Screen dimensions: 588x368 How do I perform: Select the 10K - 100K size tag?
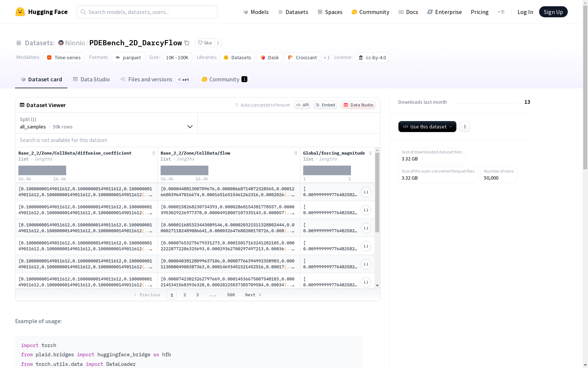[177, 57]
